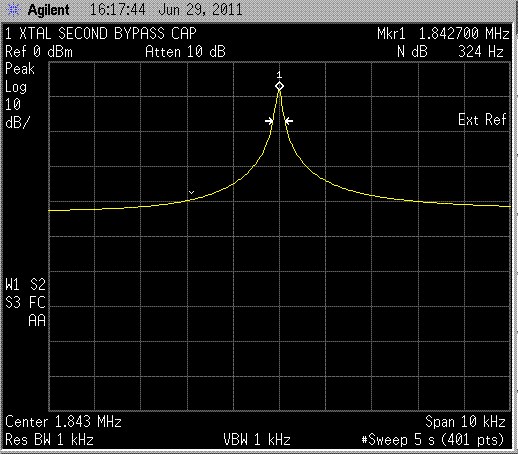Click the Log 10 dB/ scale label

click(17, 105)
